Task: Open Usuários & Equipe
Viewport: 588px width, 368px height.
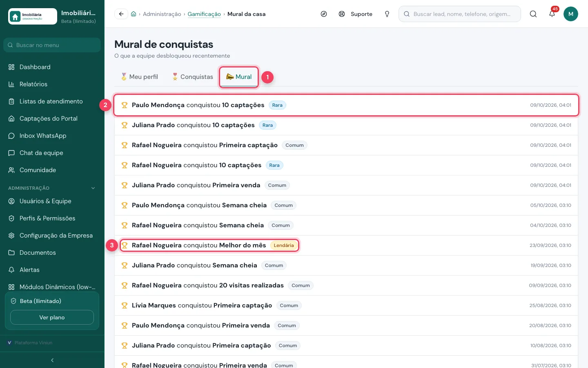Action: tap(52, 201)
